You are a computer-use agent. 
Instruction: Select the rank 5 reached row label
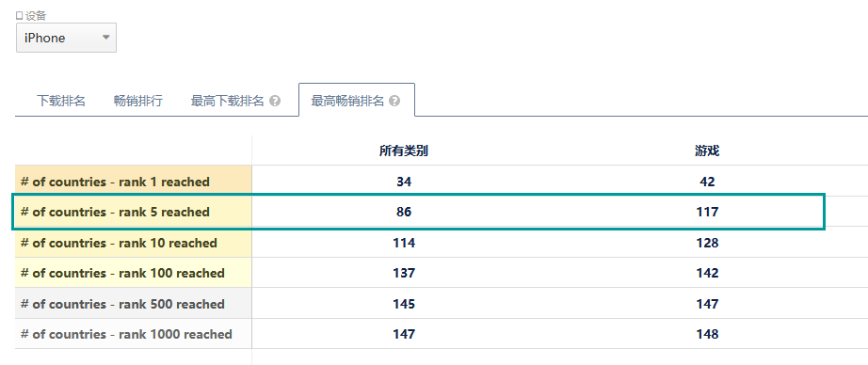(115, 212)
